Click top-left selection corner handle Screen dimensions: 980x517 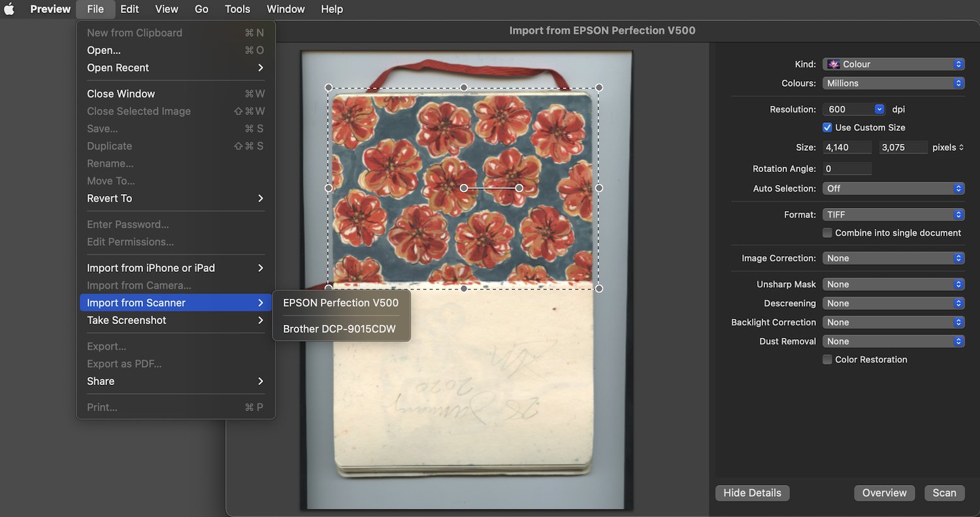coord(329,88)
